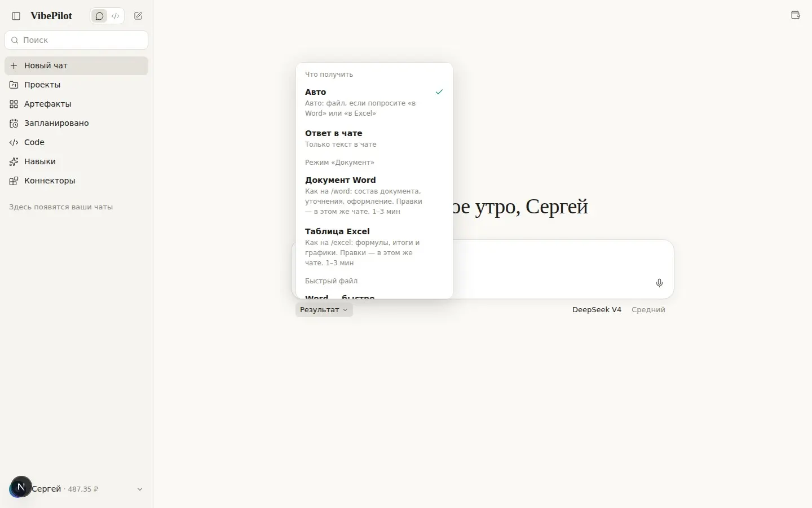Click the plus icon beside Новый чат

14,65
